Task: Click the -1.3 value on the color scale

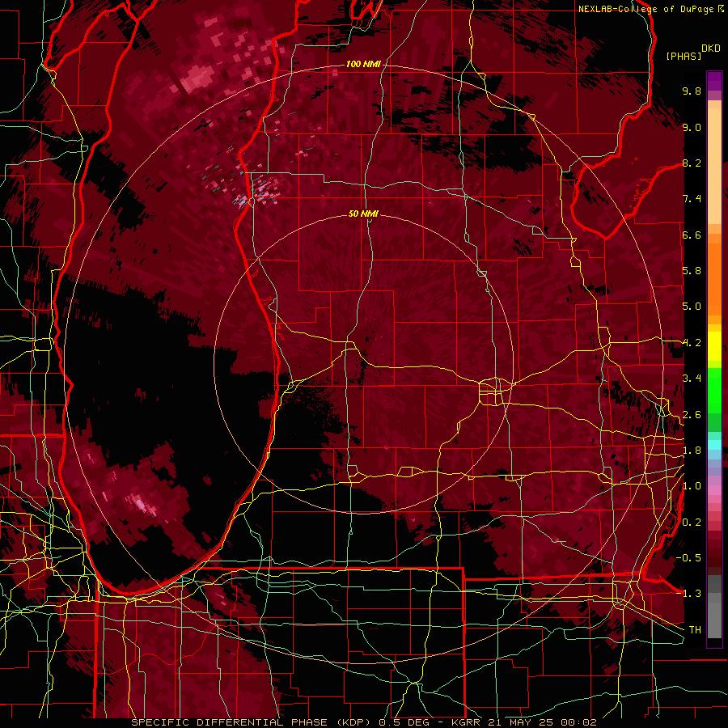Action: (688, 594)
